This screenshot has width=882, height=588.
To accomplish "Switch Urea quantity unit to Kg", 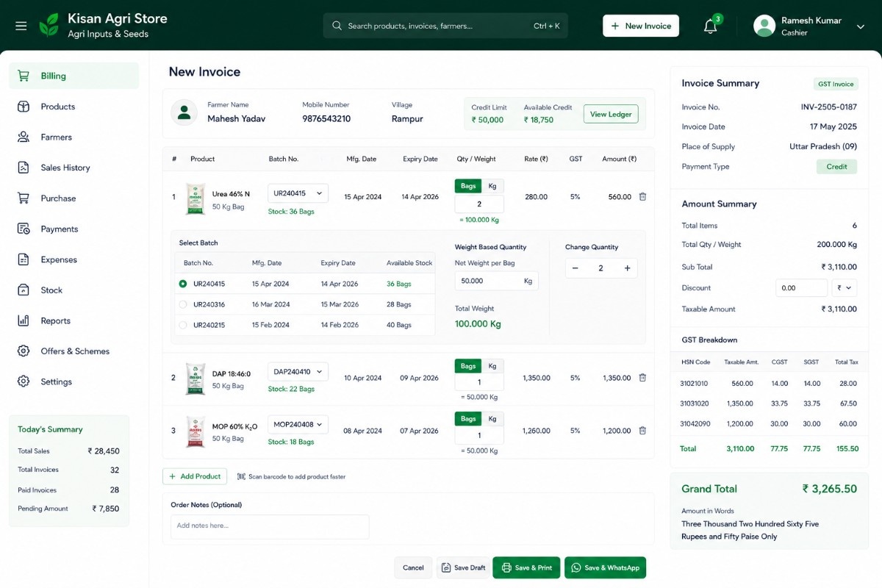I will pyautogui.click(x=492, y=186).
